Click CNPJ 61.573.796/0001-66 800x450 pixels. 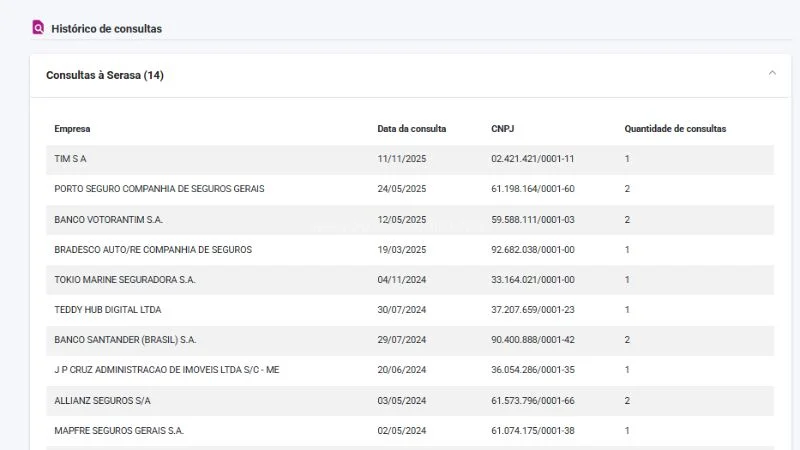(532, 401)
